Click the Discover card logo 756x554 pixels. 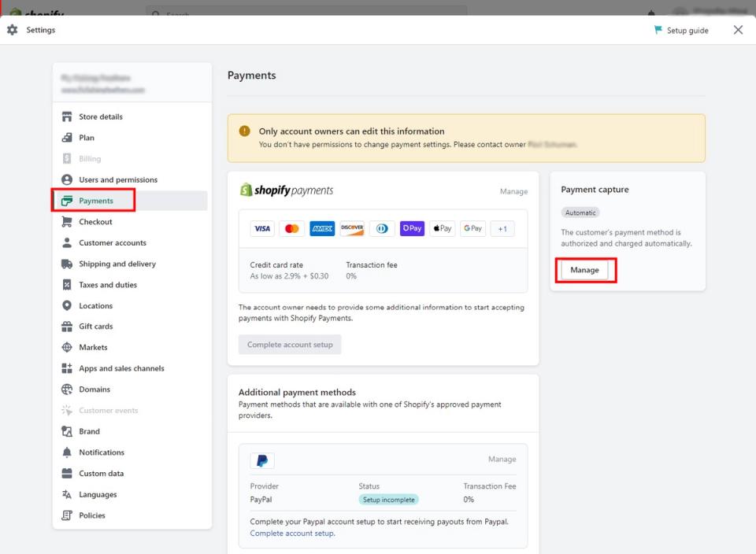click(x=352, y=228)
